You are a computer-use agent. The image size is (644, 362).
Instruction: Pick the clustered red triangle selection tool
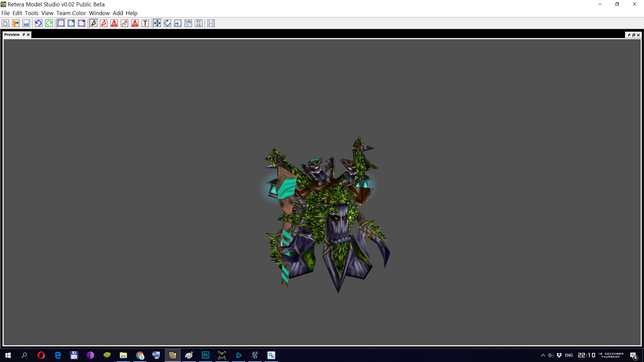(x=135, y=23)
